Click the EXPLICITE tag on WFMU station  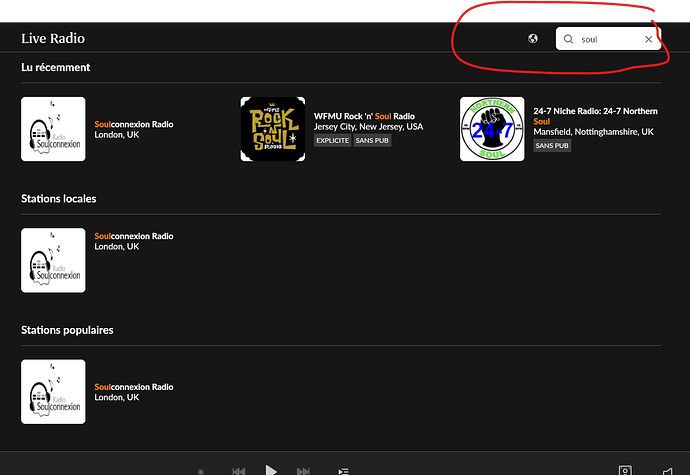(332, 141)
